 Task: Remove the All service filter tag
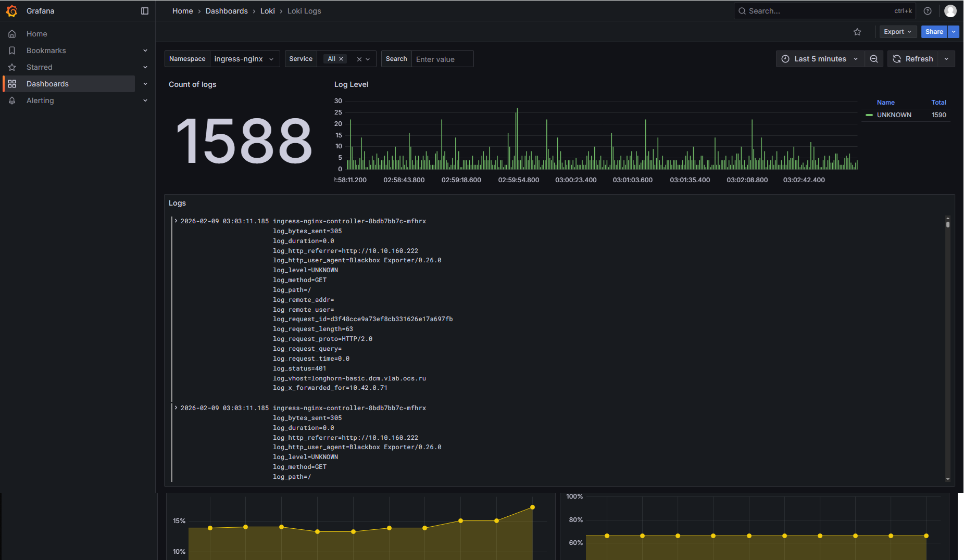click(341, 59)
